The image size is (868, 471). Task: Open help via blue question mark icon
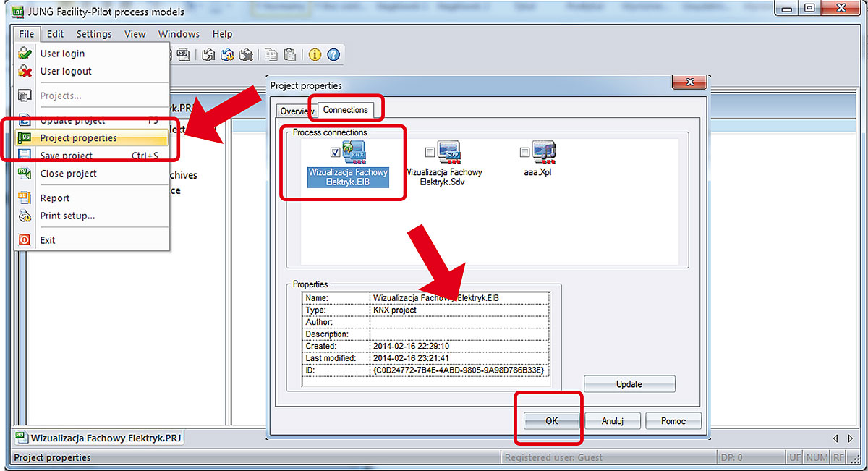333,55
